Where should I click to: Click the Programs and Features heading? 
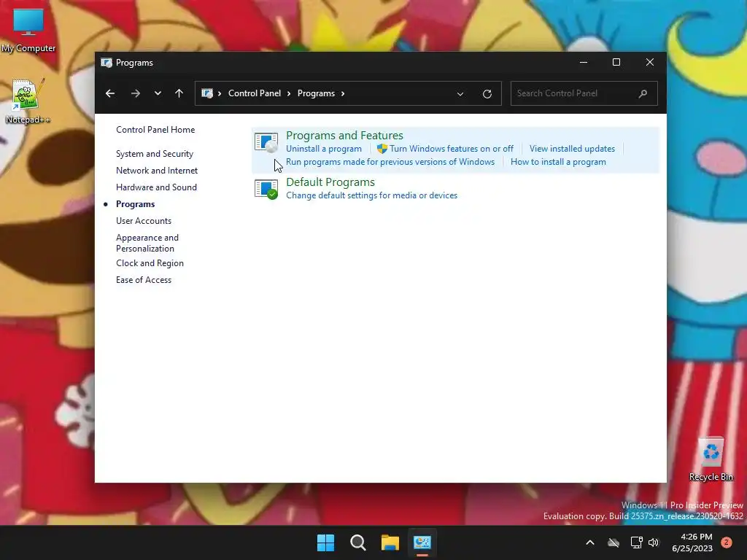[x=344, y=135]
